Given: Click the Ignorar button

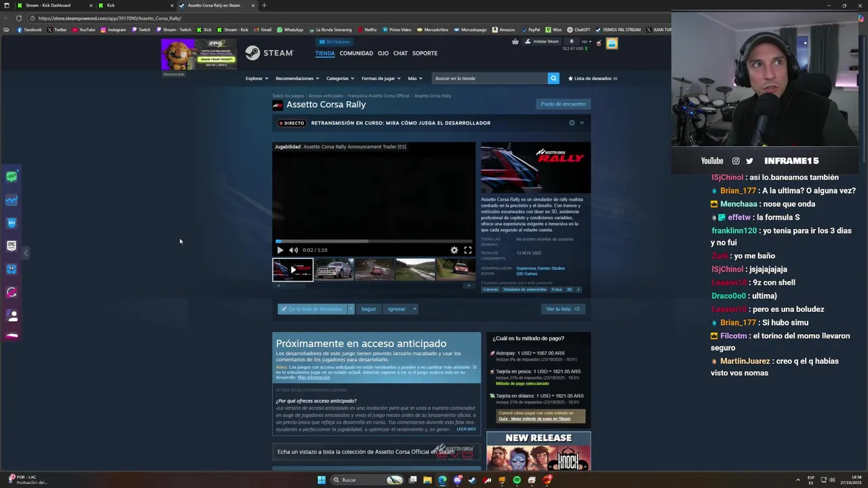Looking at the screenshot, I should pos(397,308).
